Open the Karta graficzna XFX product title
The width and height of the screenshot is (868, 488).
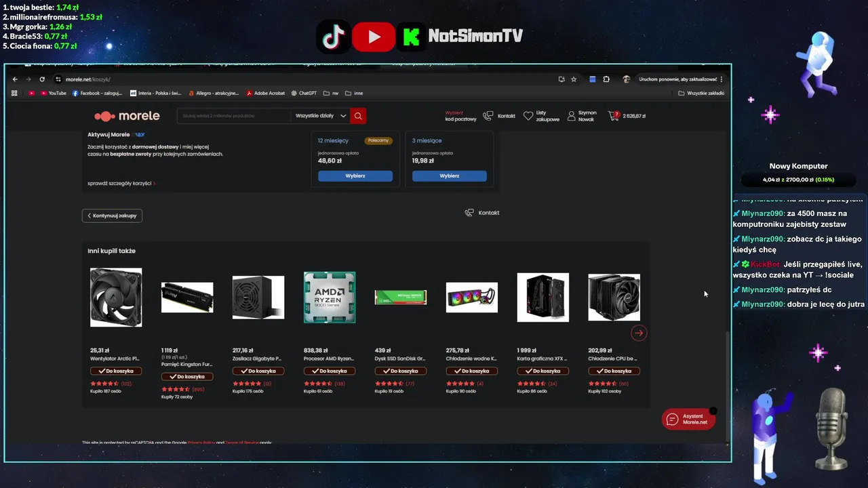tap(542, 359)
